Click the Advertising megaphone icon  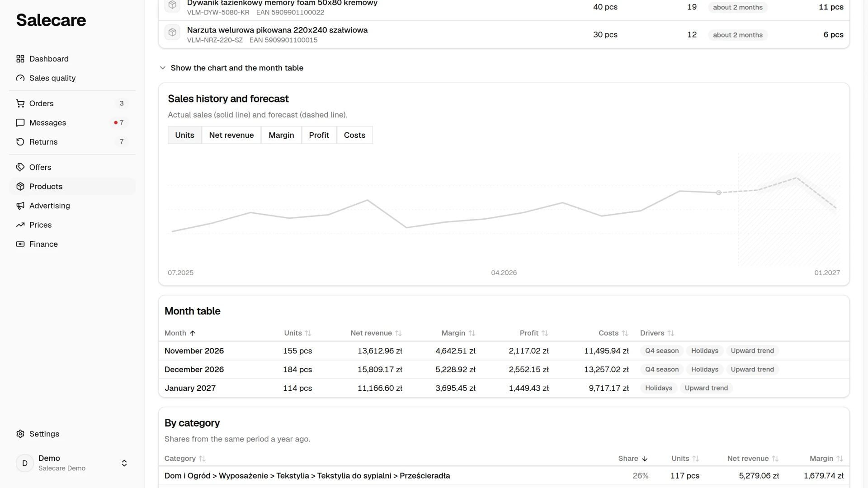(x=20, y=206)
